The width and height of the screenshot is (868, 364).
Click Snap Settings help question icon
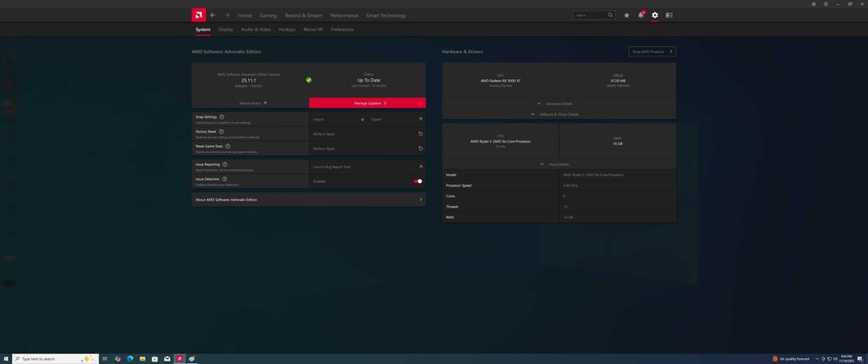pos(221,117)
